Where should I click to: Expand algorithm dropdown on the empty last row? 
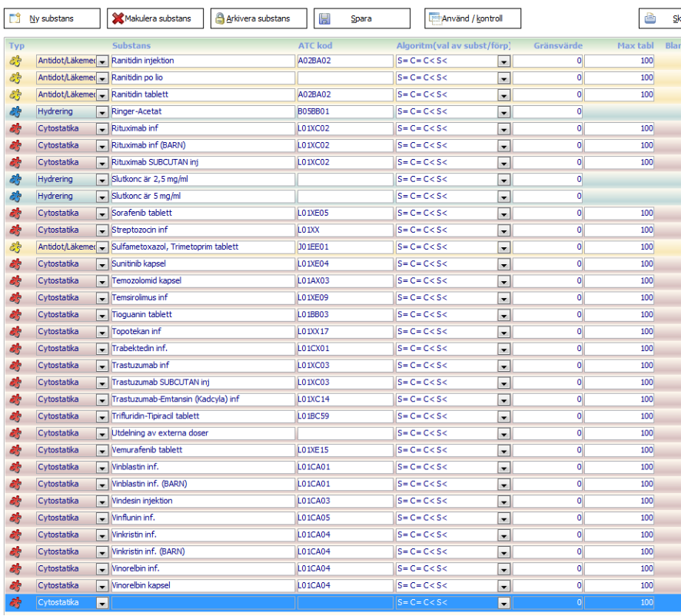click(x=503, y=603)
